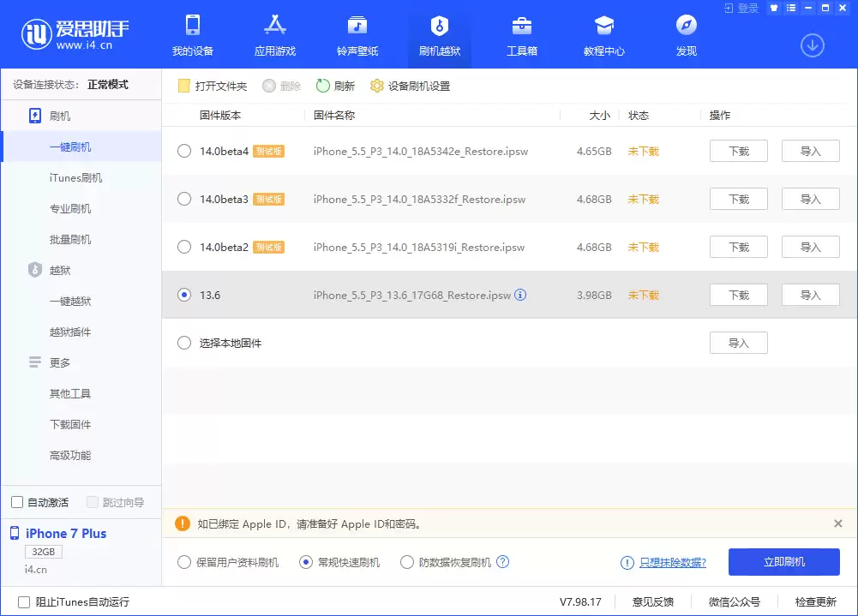Click iPhone_5.5_P3_14.0_18A5342e_Restore.ipsw filename
The height and width of the screenshot is (616, 858).
tap(420, 152)
